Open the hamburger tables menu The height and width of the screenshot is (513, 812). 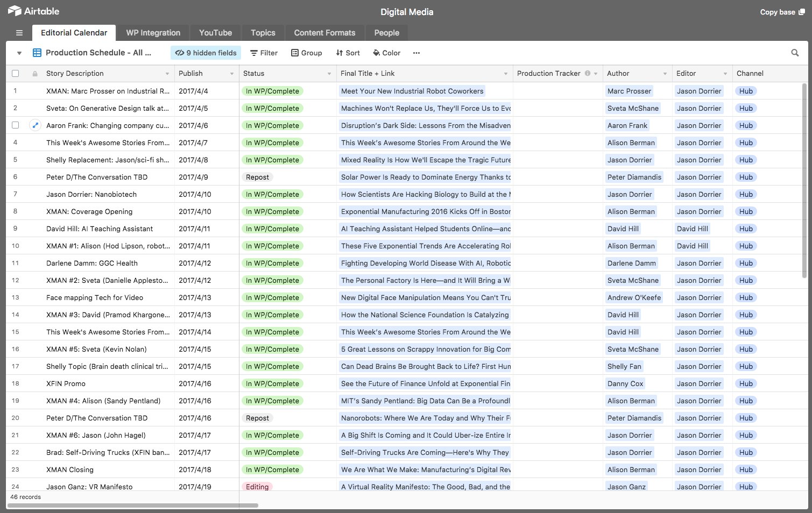pos(19,33)
